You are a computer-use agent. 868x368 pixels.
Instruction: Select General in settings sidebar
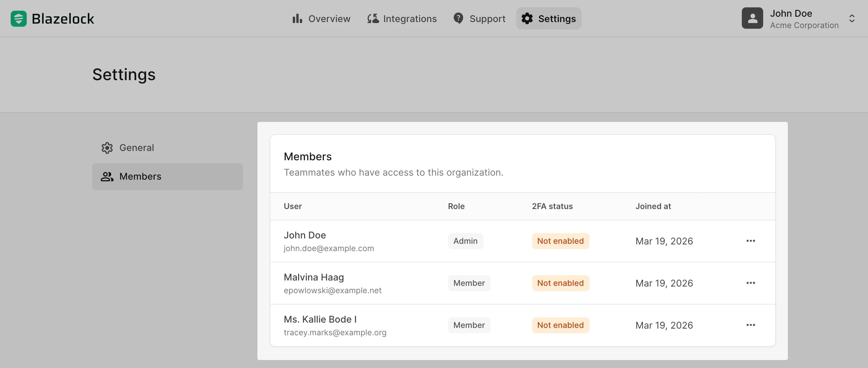(x=137, y=148)
